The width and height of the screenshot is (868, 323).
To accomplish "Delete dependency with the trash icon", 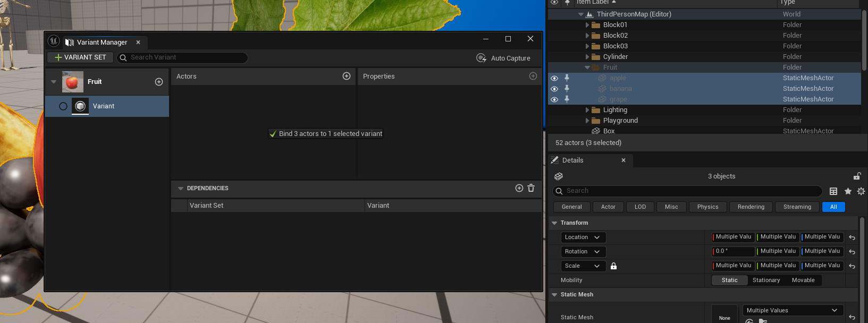I will [x=531, y=188].
